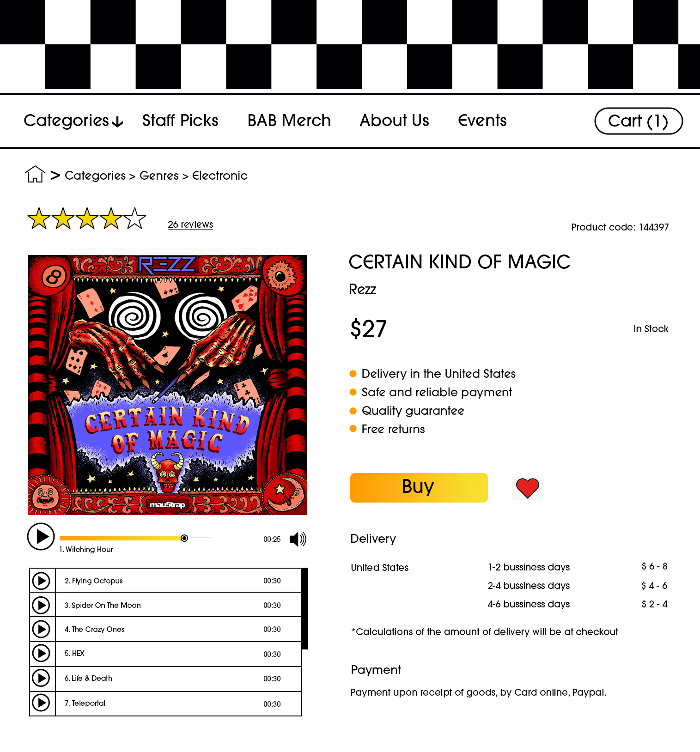Play track 3 Spider On The Moon
The image size is (700, 752).
tap(41, 605)
